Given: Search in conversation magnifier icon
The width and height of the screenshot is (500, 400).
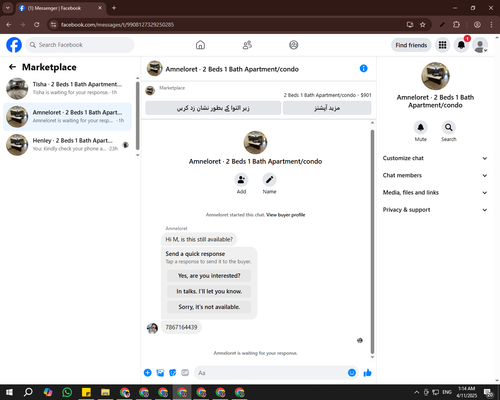Looking at the screenshot, I should coord(449,127).
